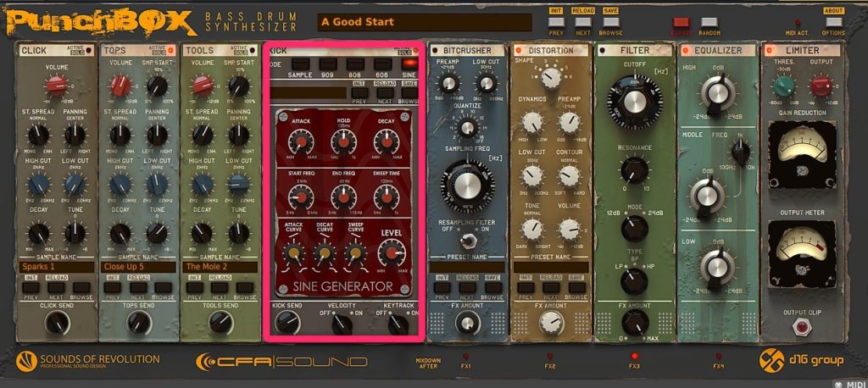Switch kick mode to Sample
868x388 pixels.
[x=298, y=64]
